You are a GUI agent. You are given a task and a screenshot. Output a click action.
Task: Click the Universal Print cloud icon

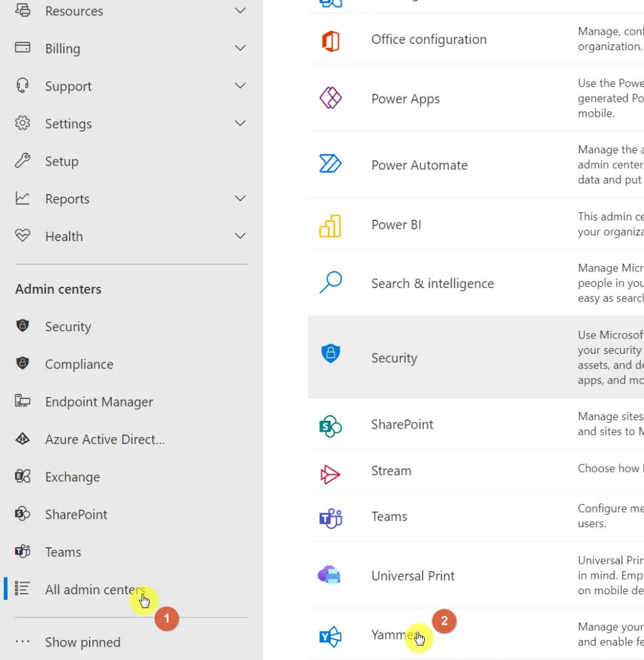point(329,574)
